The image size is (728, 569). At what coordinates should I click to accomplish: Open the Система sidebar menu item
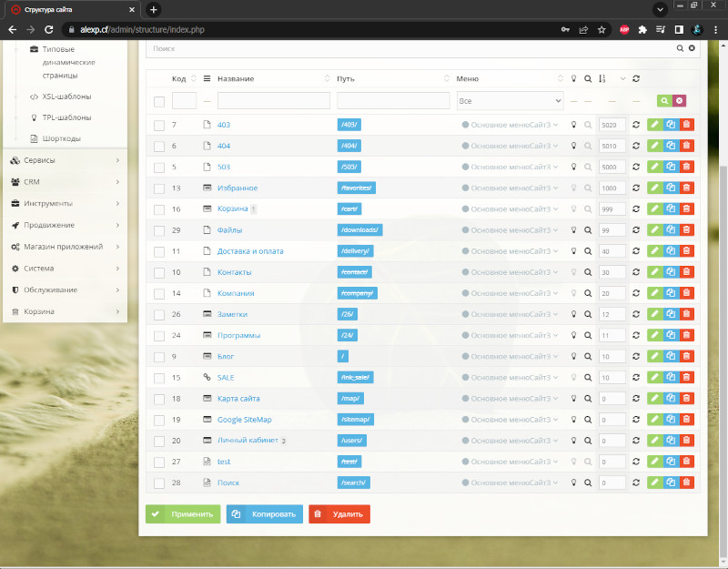click(65, 269)
